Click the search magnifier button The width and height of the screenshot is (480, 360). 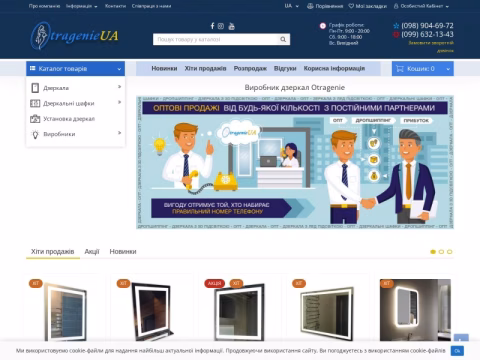(x=283, y=39)
